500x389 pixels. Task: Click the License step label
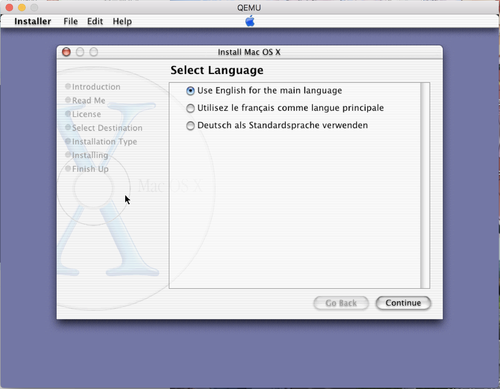[86, 114]
